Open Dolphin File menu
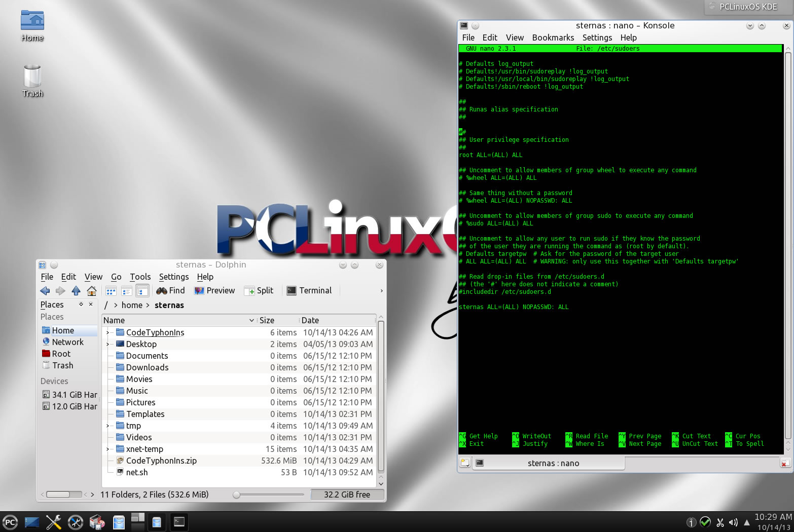This screenshot has height=532, width=794. click(47, 277)
